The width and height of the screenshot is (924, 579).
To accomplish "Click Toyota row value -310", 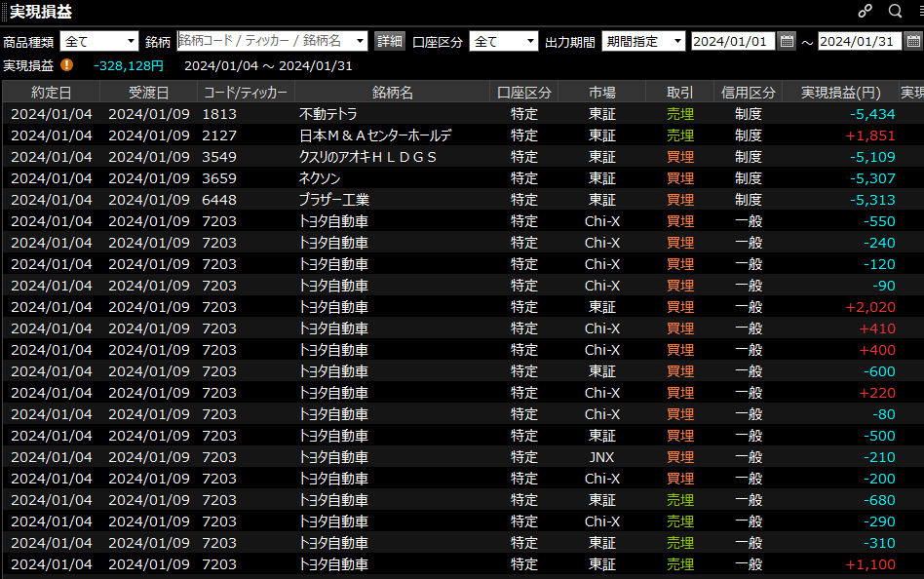I will [x=879, y=543].
